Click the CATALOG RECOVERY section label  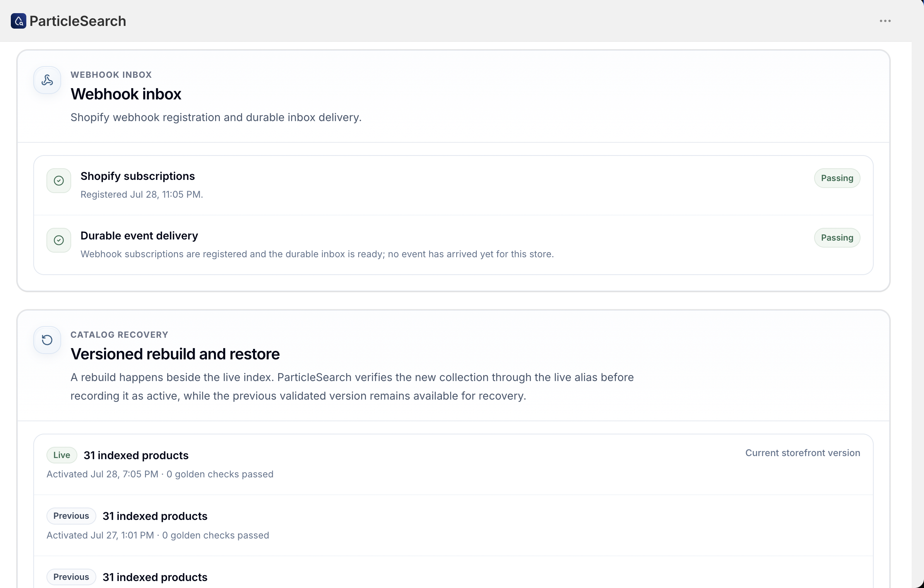coord(119,335)
